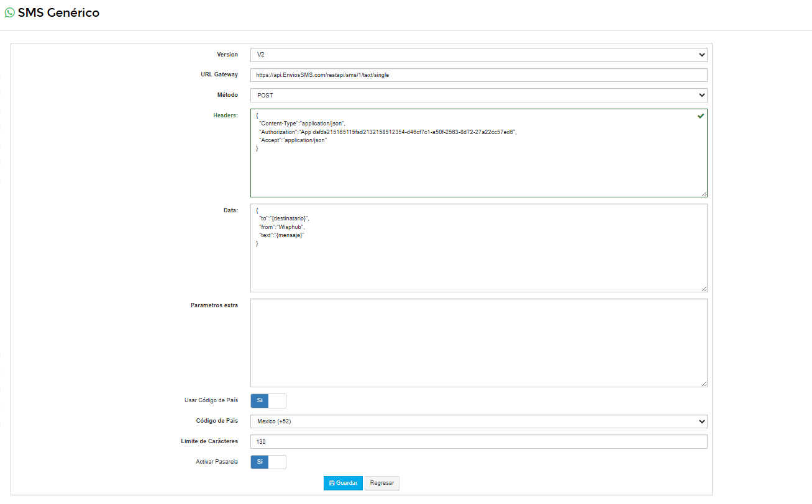This screenshot has height=504, width=812.
Task: Click the SMS Genérico page title
Action: pos(58,13)
